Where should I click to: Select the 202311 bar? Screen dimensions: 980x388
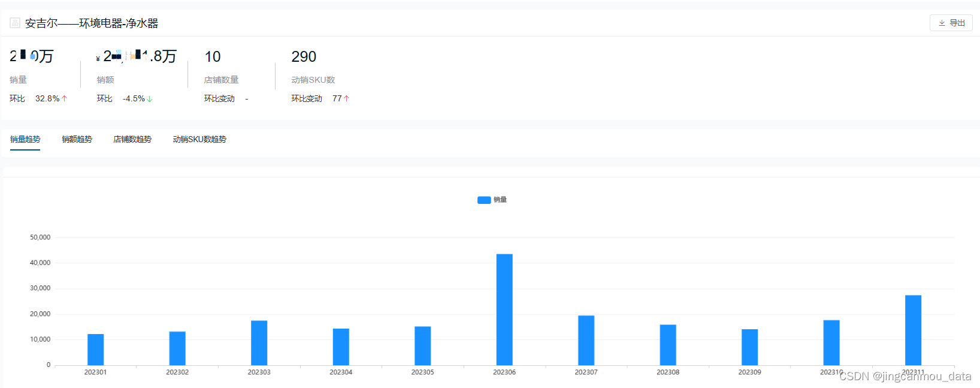pos(913,330)
